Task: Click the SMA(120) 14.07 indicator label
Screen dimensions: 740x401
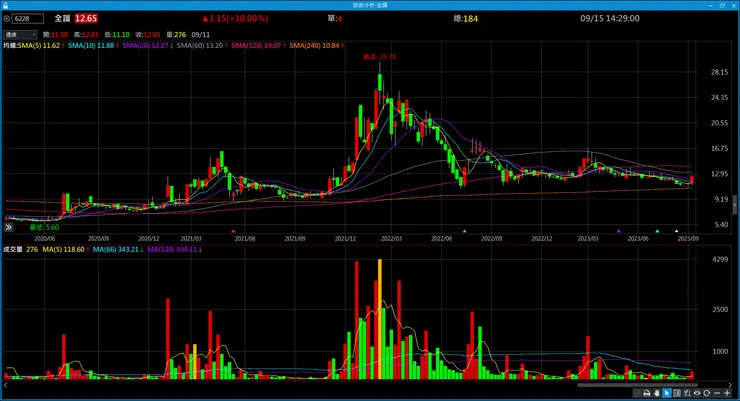Action: tap(258, 46)
